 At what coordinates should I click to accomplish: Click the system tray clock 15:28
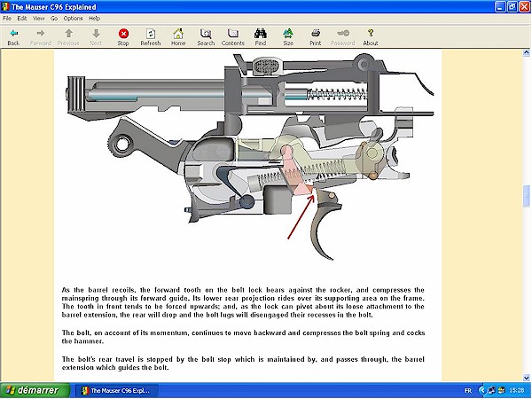[516, 390]
